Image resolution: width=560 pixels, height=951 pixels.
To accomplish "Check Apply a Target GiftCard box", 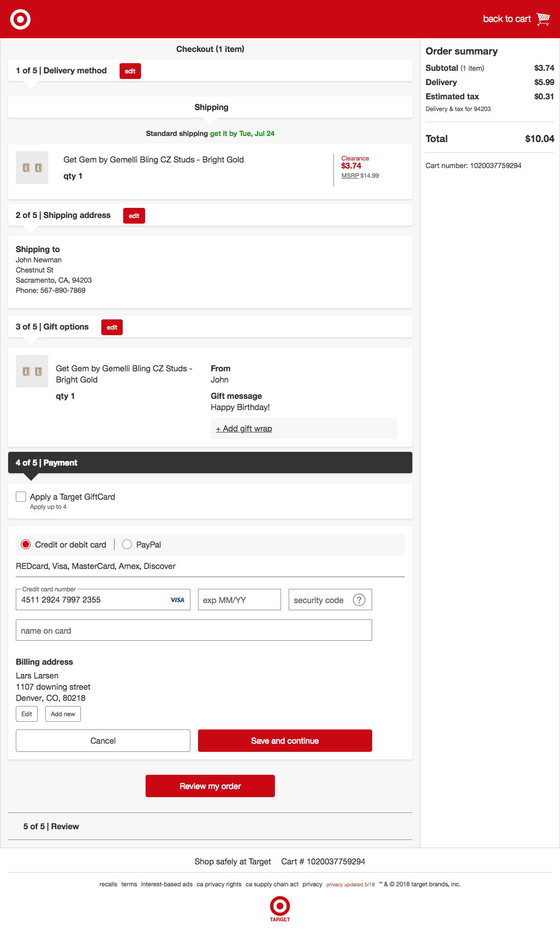I will point(21,497).
